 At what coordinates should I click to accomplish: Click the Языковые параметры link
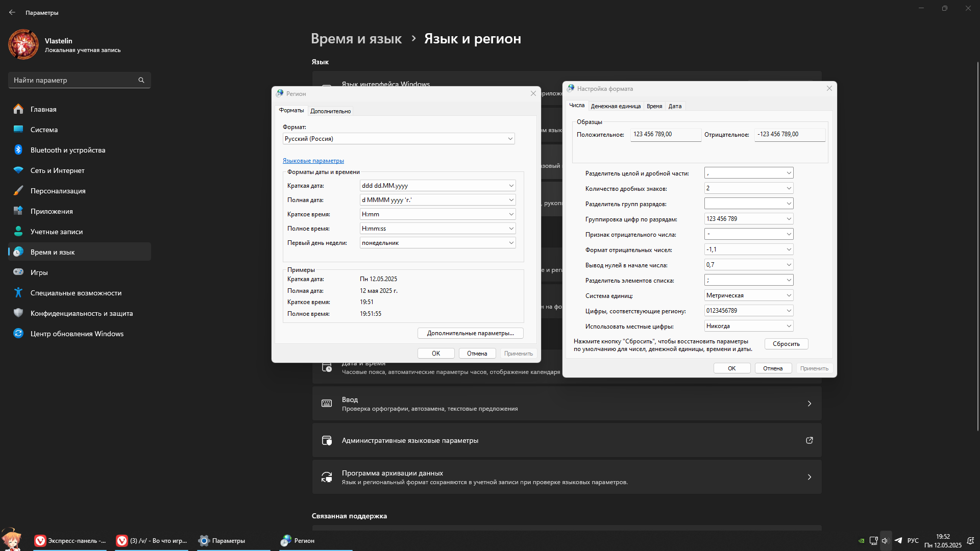click(313, 161)
